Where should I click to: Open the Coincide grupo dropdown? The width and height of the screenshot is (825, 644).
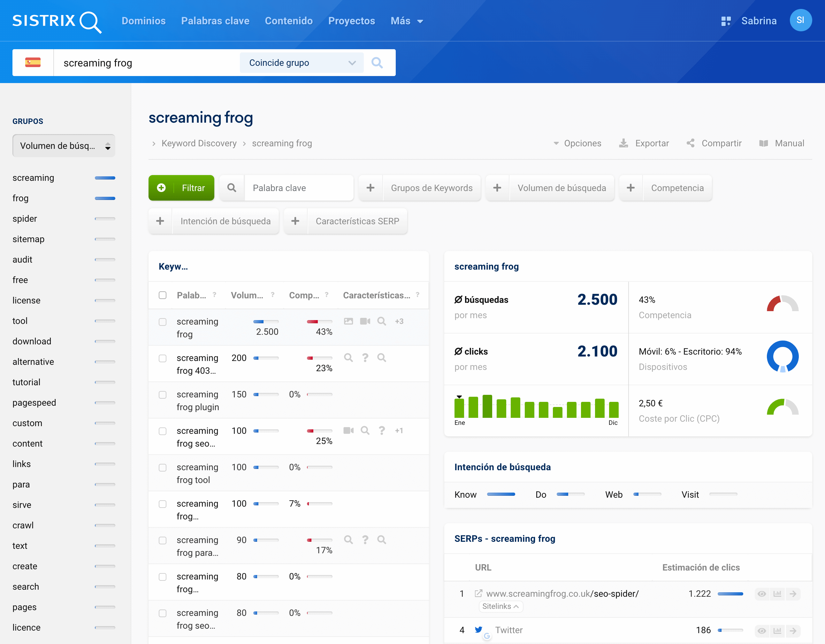pyautogui.click(x=302, y=63)
